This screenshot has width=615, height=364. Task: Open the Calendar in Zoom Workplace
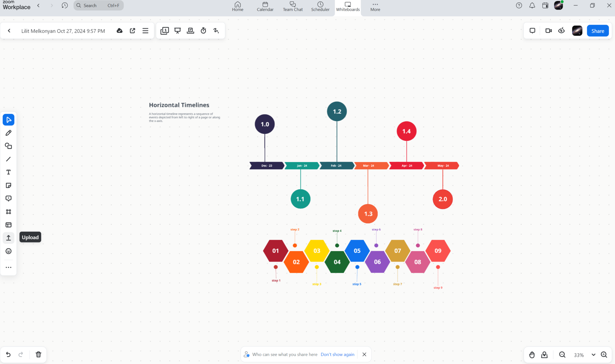point(265,7)
